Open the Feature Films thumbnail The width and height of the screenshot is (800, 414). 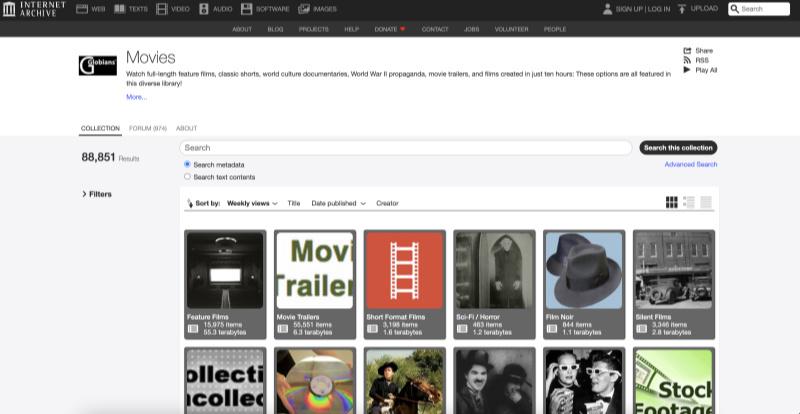(225, 270)
